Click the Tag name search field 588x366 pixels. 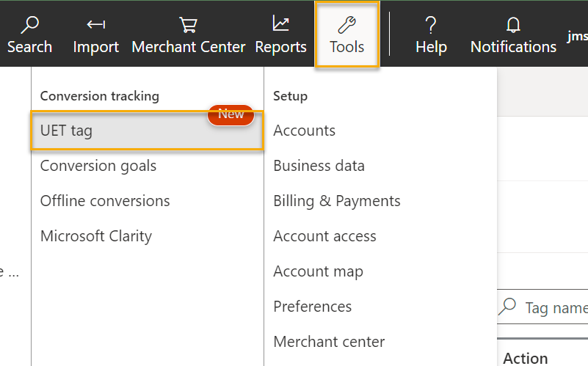(x=556, y=307)
